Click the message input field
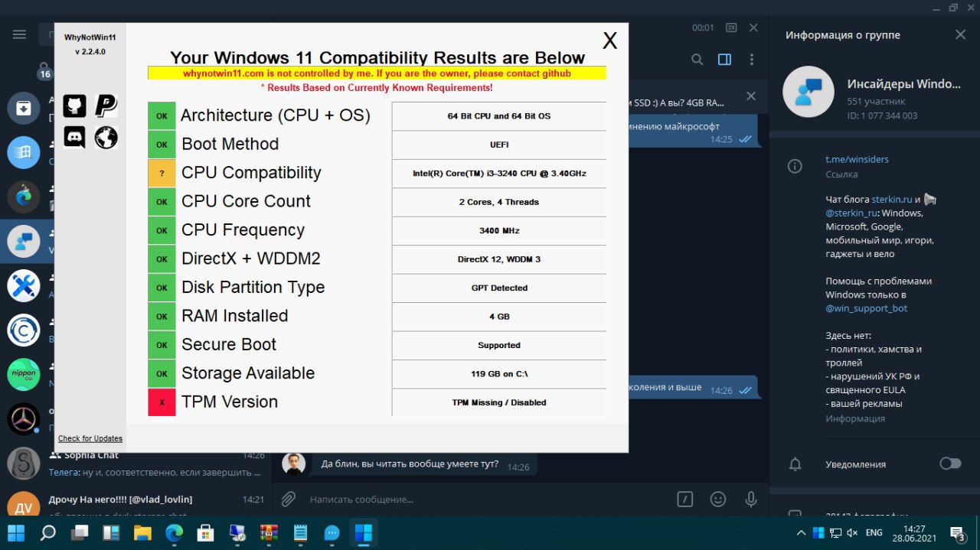This screenshot has height=550, width=980. [486, 500]
